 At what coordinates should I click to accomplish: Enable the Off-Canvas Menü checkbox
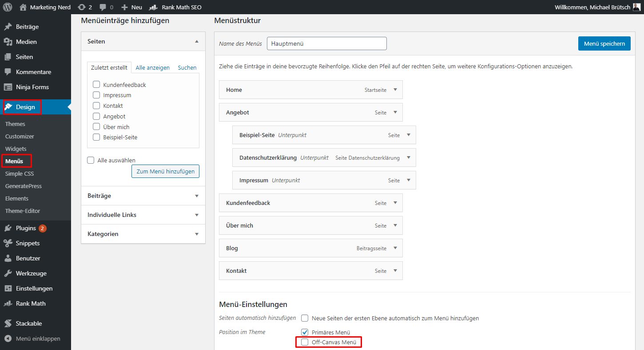[x=305, y=342]
